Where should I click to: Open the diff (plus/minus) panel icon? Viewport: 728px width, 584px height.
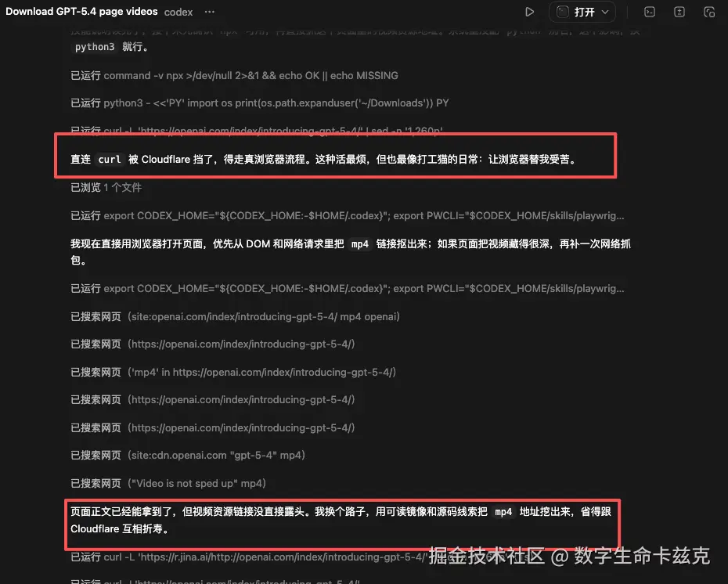coord(679,12)
